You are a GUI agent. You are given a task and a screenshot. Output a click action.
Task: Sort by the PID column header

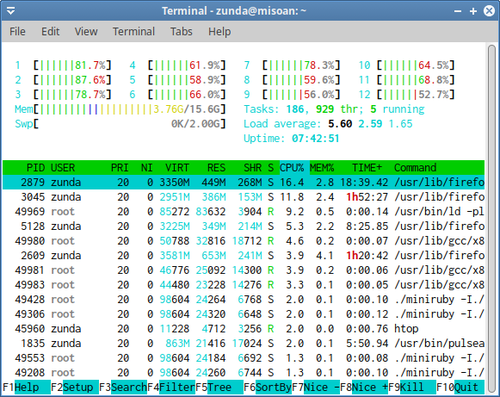tap(35, 168)
